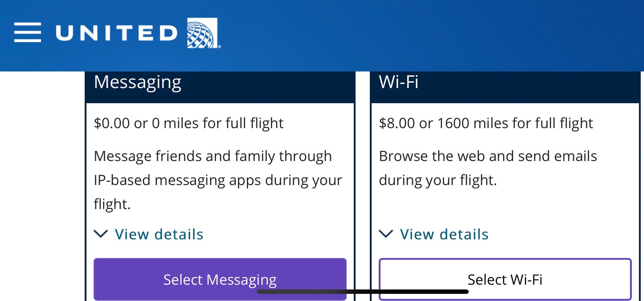Click the chevron beside Messaging View details

(x=101, y=234)
